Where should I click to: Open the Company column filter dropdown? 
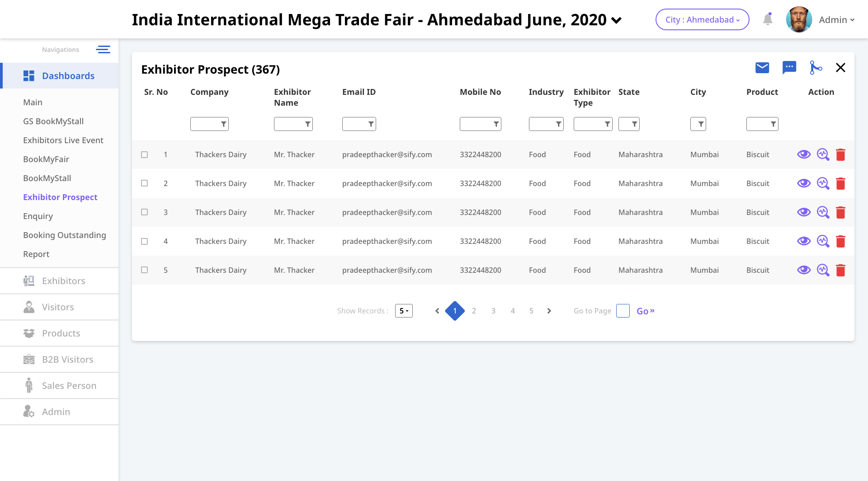pyautogui.click(x=209, y=124)
